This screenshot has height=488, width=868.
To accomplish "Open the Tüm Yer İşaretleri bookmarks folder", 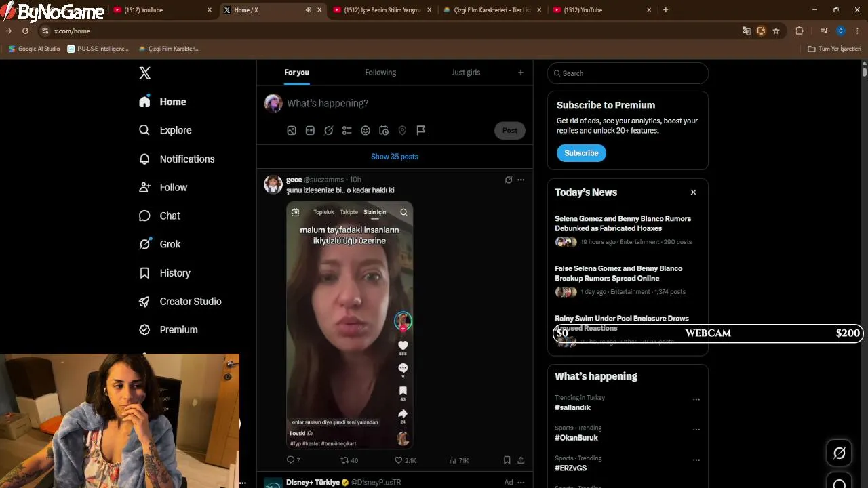I will pyautogui.click(x=835, y=49).
